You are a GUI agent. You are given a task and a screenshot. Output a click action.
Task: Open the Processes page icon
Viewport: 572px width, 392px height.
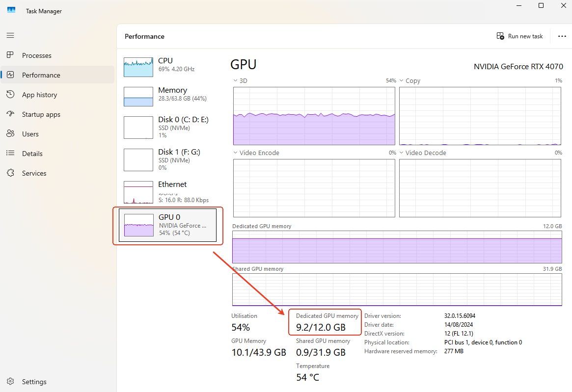(x=10, y=55)
